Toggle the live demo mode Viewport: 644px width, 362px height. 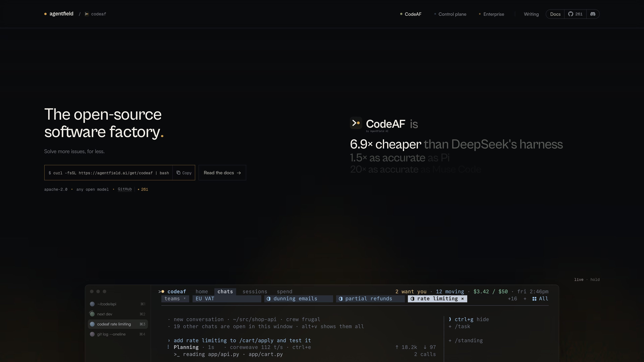578,280
